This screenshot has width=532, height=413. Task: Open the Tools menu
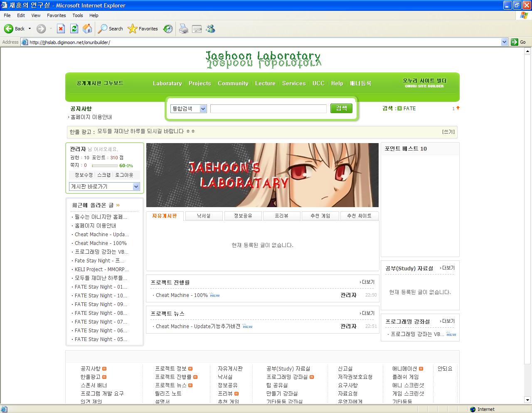pyautogui.click(x=78, y=15)
